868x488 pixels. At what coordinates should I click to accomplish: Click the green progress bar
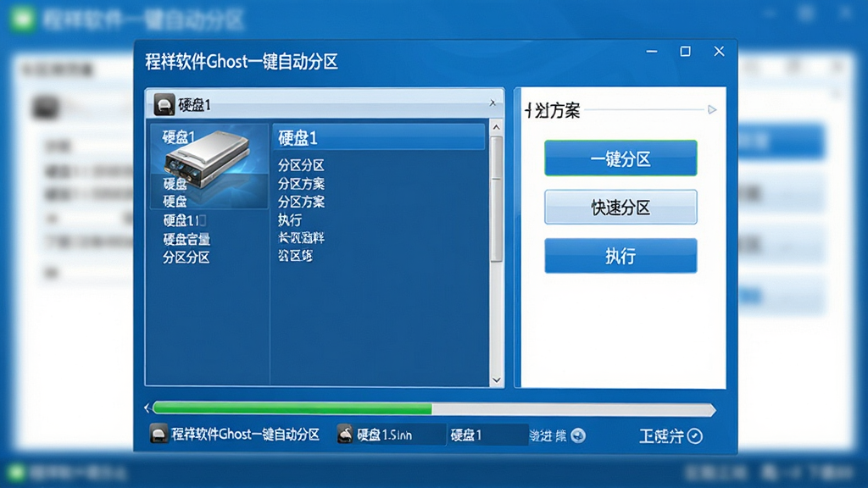click(292, 409)
